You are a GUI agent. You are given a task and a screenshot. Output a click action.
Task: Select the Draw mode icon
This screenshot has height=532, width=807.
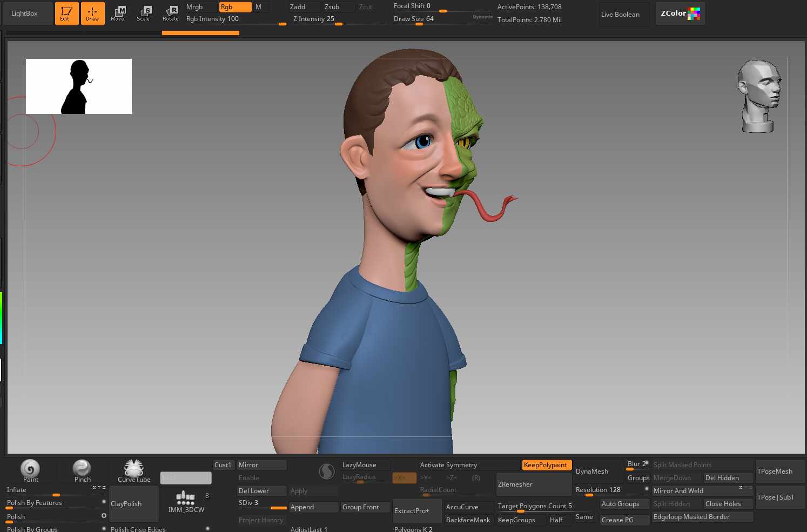pyautogui.click(x=92, y=14)
